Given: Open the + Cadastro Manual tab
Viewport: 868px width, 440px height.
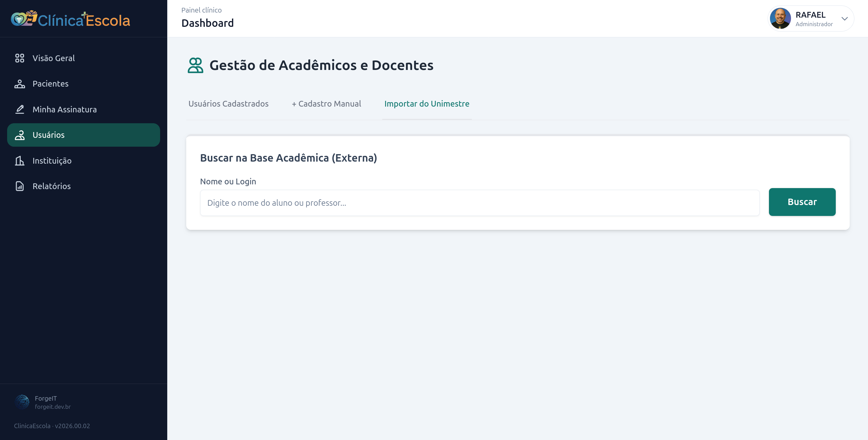Looking at the screenshot, I should tap(326, 104).
